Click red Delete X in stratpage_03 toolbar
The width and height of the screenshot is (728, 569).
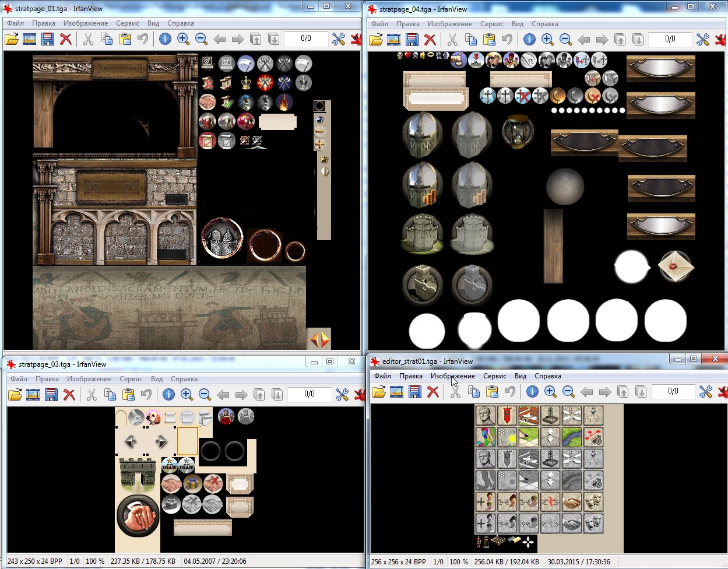[x=69, y=394]
